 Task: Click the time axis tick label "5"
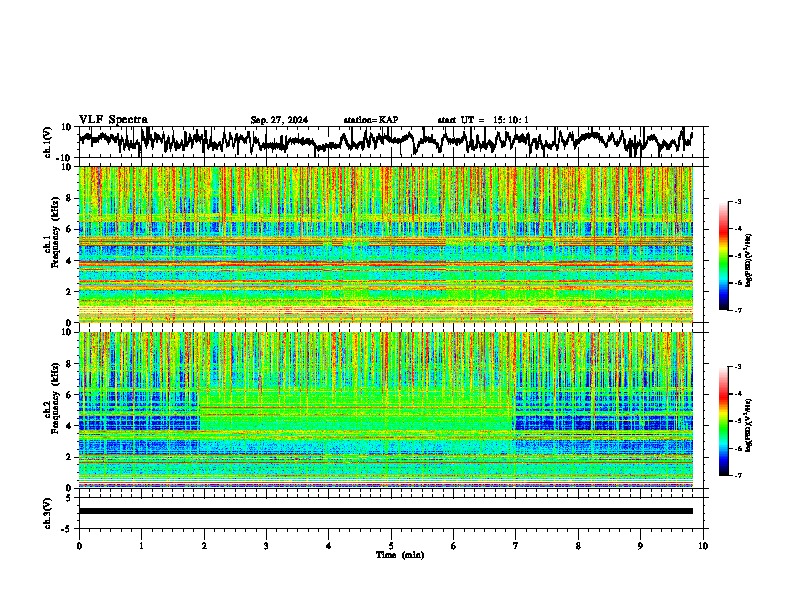point(391,546)
